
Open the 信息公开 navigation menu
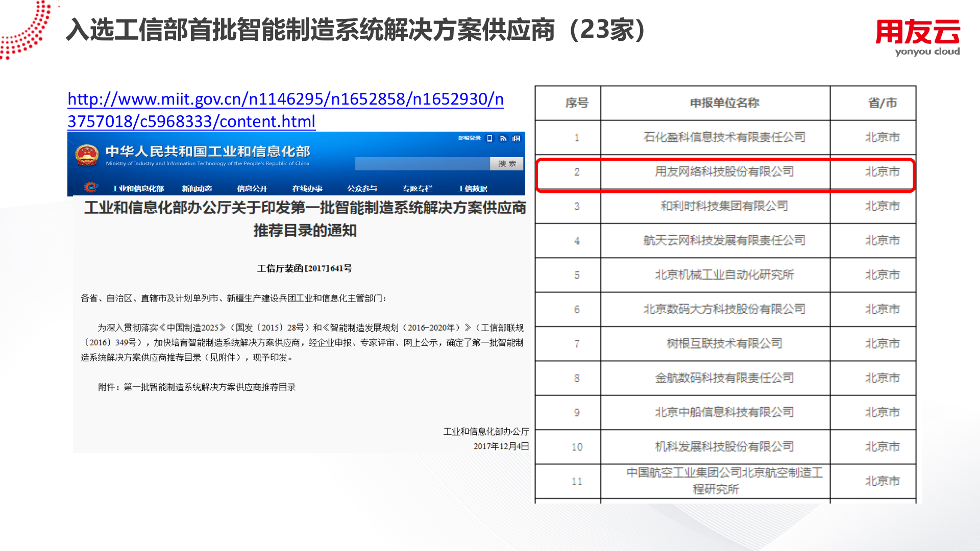coord(251,188)
